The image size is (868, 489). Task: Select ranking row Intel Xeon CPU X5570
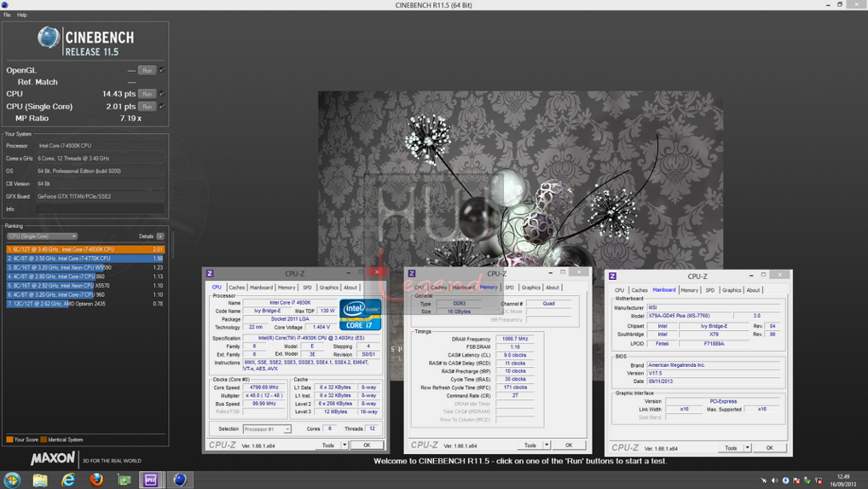(85, 285)
